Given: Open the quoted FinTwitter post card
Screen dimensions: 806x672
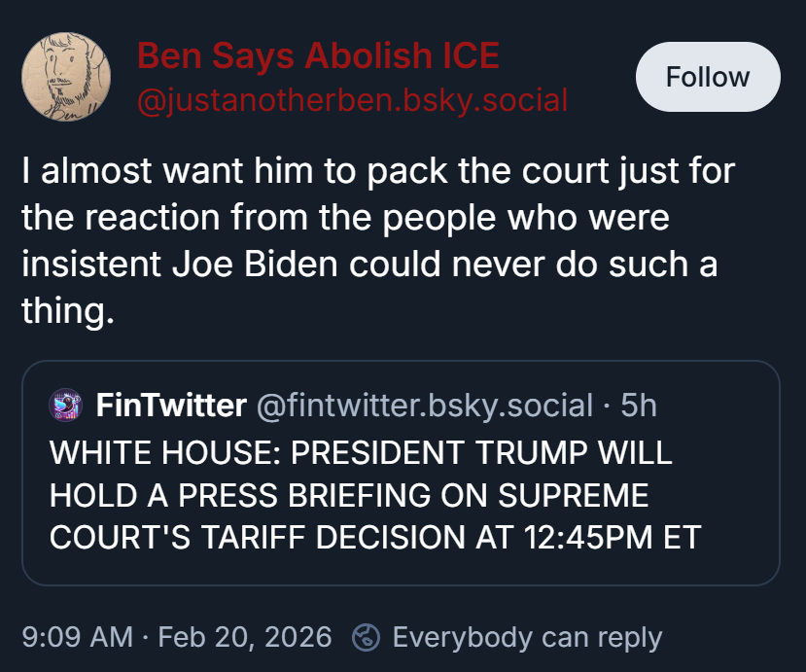Looking at the screenshot, I should (401, 564).
